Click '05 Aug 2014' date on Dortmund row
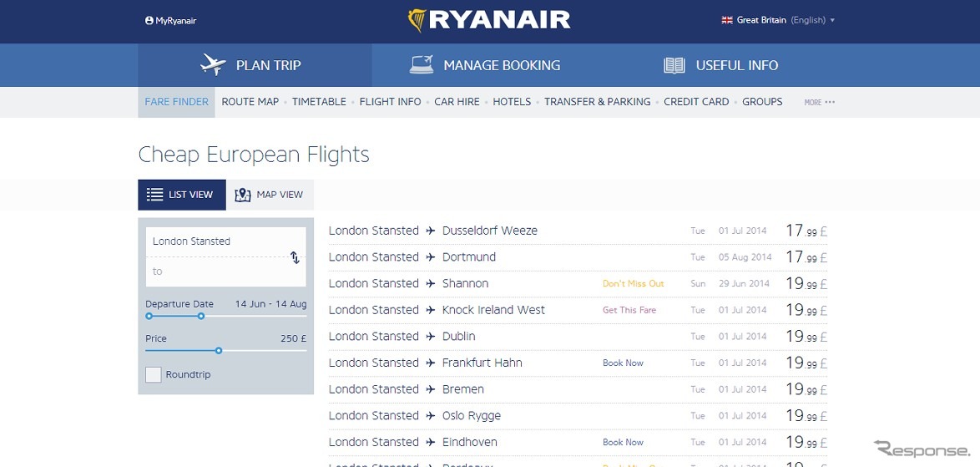This screenshot has height=467, width=980. click(745, 257)
